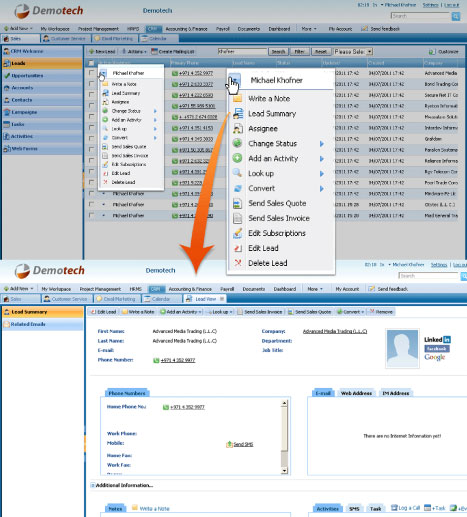This screenshot has height=517, width=467.
Task: Choose Assignee in the enlarged context menu
Action: click(x=263, y=129)
